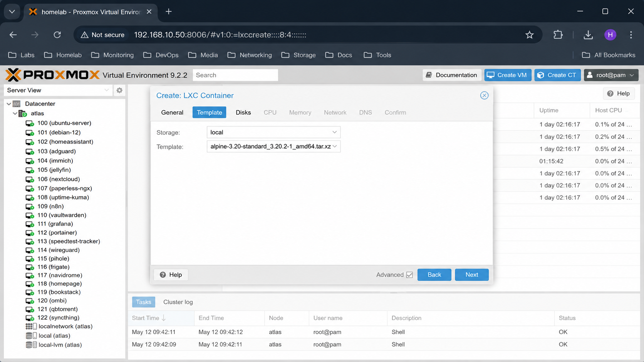Focus the Proxmox Search field
The width and height of the screenshot is (644, 362).
tap(235, 75)
